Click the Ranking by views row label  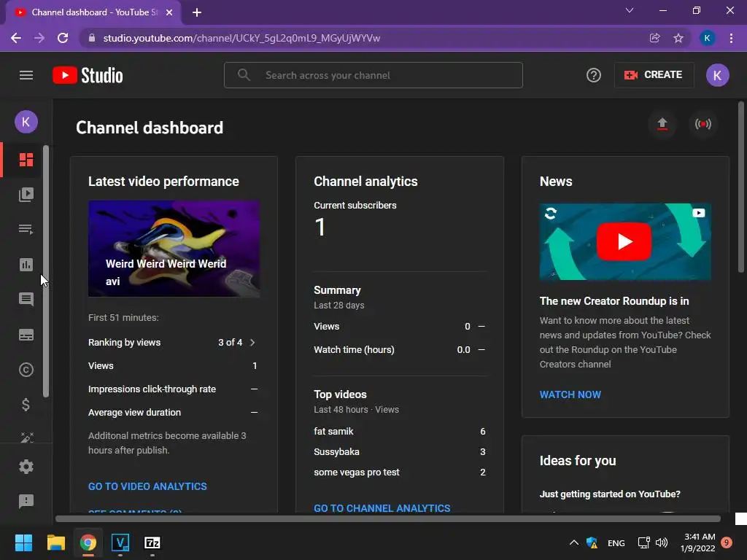(x=124, y=343)
